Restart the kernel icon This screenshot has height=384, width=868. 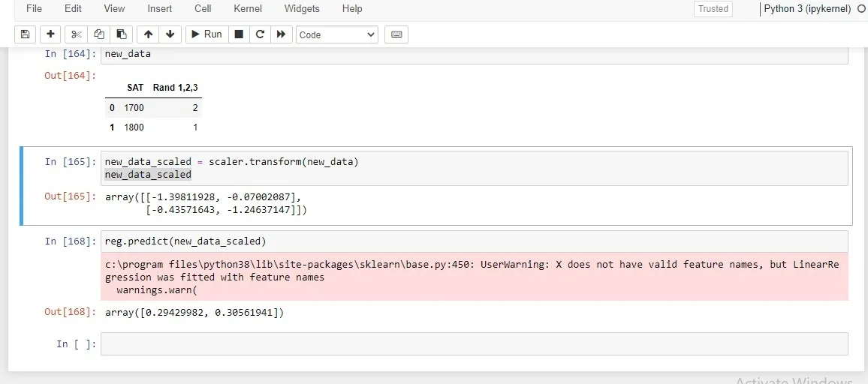[x=260, y=34]
